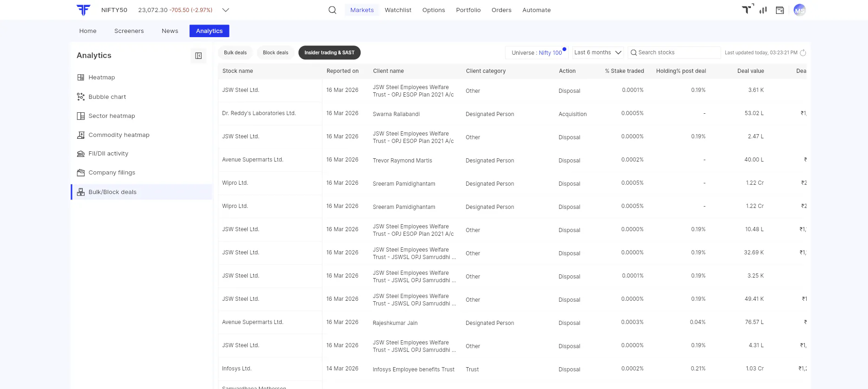This screenshot has height=389, width=868.
Task: Select the Analytics sub-tab
Action: 209,31
